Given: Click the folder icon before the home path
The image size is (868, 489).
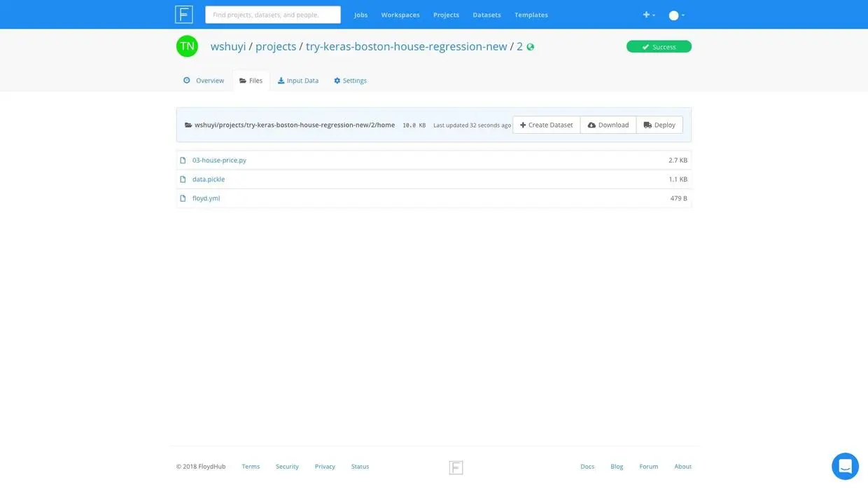Looking at the screenshot, I should [x=188, y=125].
